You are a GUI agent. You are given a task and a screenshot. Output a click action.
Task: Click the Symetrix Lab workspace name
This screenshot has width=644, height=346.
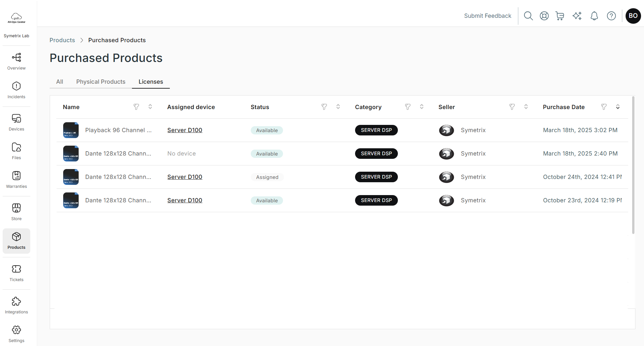click(x=16, y=36)
